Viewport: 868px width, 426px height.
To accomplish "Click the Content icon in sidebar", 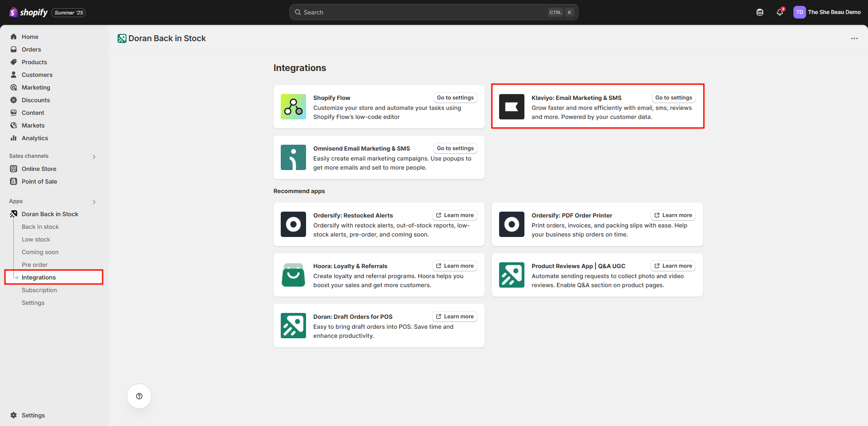I will 14,113.
